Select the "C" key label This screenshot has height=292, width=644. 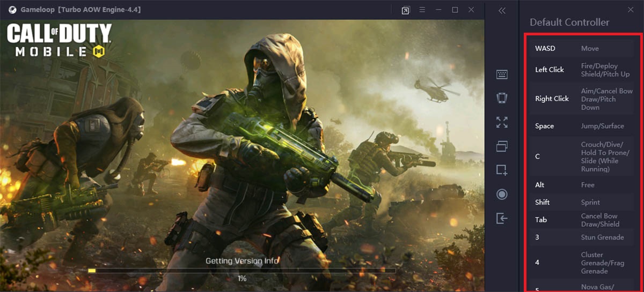point(537,156)
